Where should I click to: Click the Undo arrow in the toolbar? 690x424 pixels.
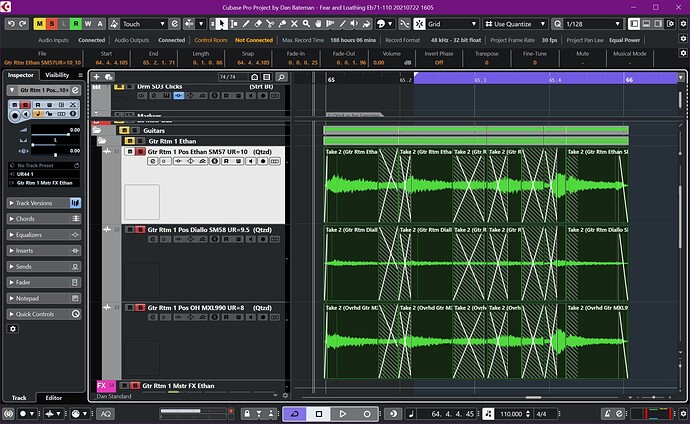(11, 24)
